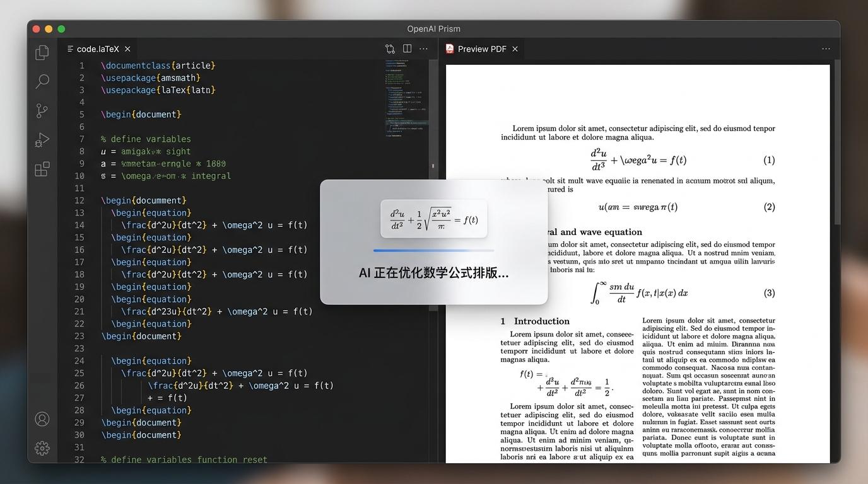This screenshot has height=484, width=868.
Task: Switch to the code.laTeX tab
Action: click(x=97, y=49)
